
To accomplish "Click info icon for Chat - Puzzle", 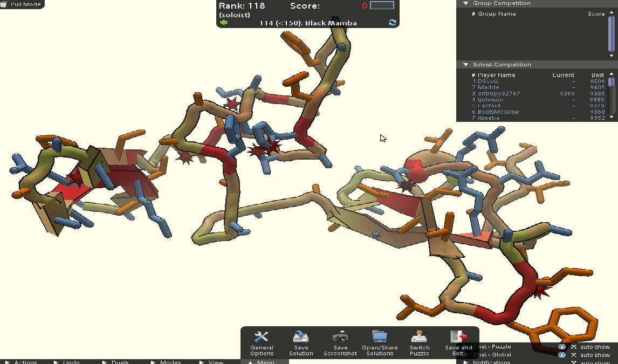I will click(x=561, y=347).
